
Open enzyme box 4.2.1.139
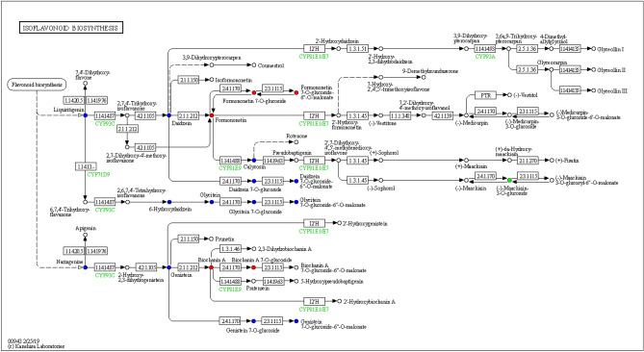[443, 115]
